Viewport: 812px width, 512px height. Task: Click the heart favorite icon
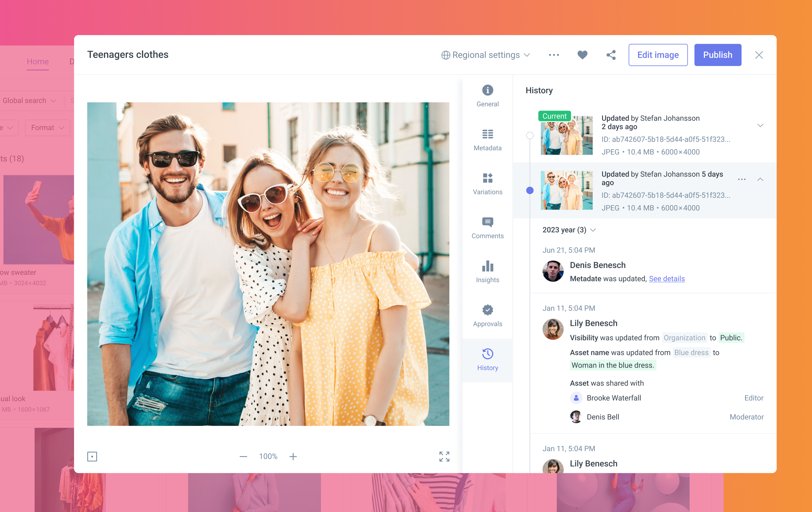pos(582,55)
